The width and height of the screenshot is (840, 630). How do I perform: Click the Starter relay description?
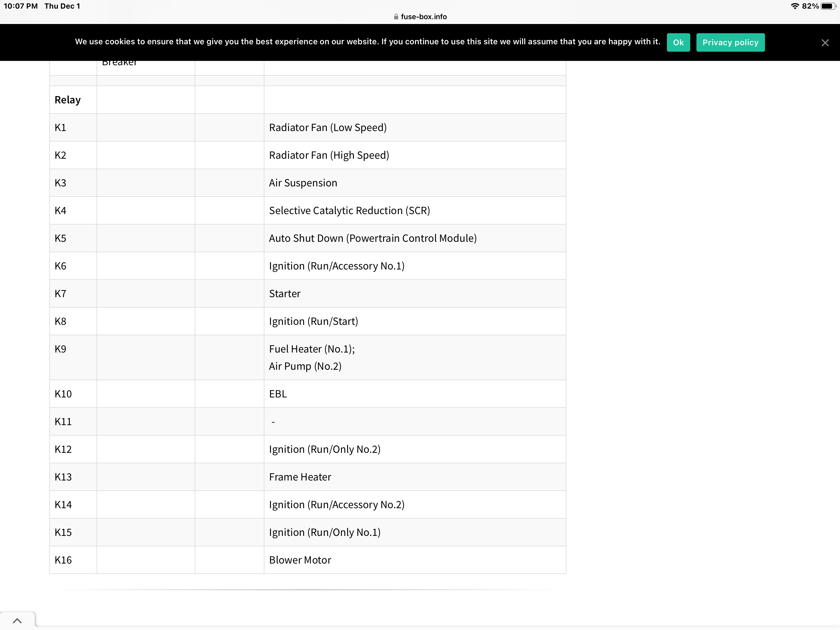[284, 294]
